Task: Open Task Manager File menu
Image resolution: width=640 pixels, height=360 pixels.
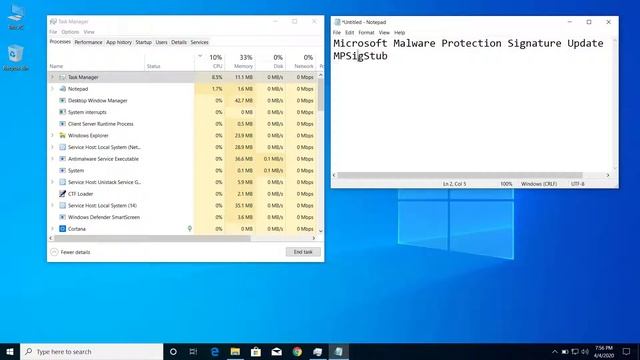Action: (x=53, y=32)
